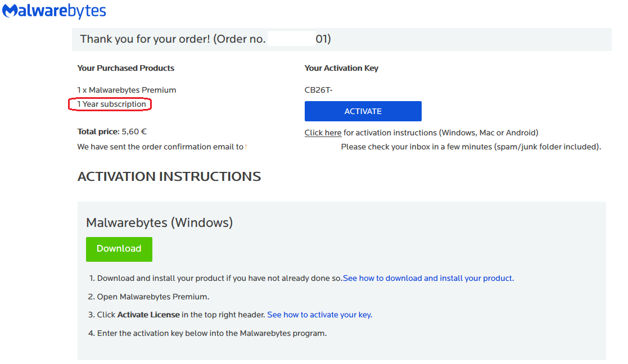Screen dimensions: 628x364
Task: Click the 'Please check your inbox' notice
Action: 471,147
